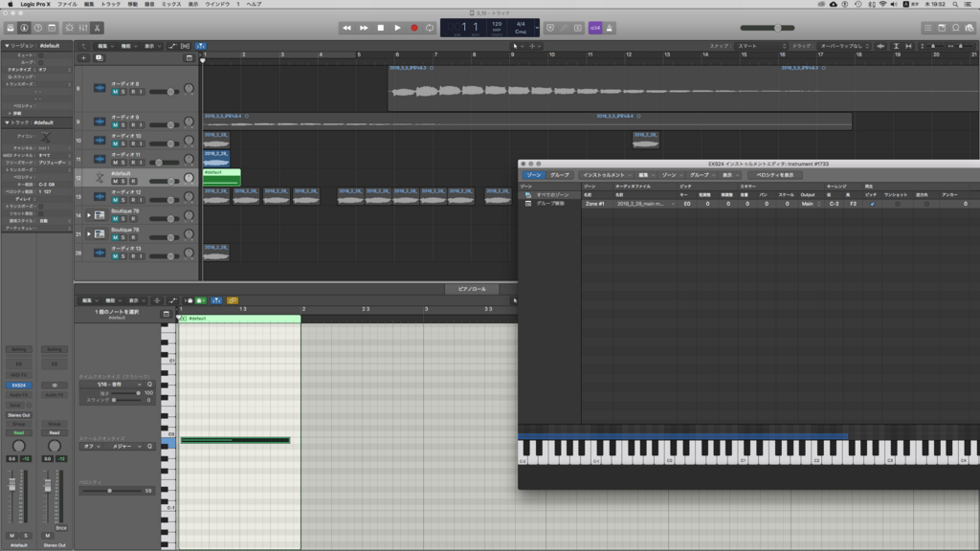
Task: Open the Mixer button in control bar
Action: pos(83,28)
